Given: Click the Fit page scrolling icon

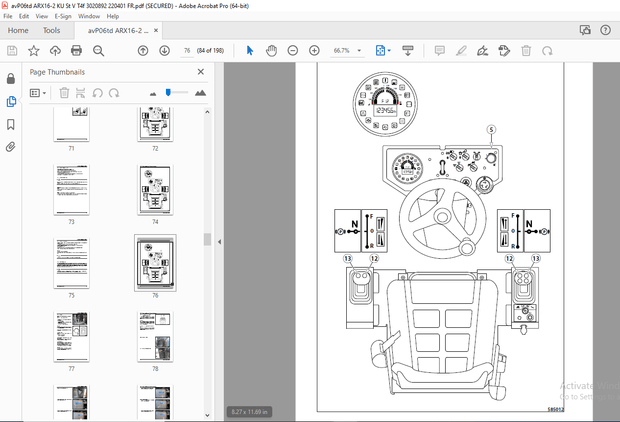Looking at the screenshot, I should click(x=380, y=51).
